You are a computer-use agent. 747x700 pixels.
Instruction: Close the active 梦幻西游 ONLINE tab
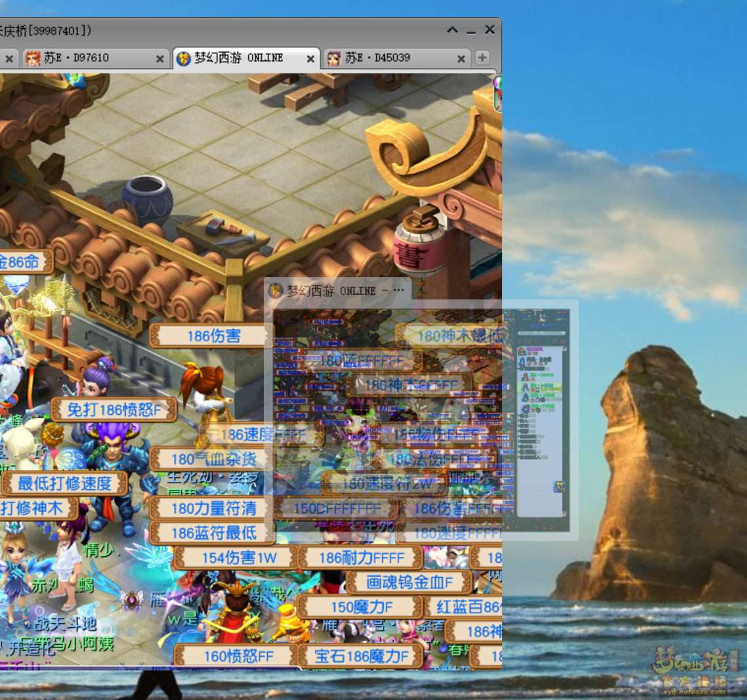(x=310, y=58)
